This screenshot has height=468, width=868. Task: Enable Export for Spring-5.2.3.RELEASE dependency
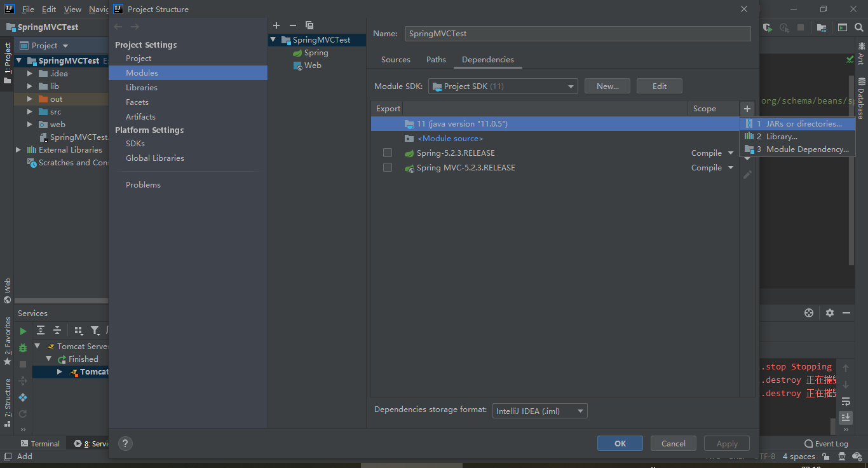click(x=388, y=153)
